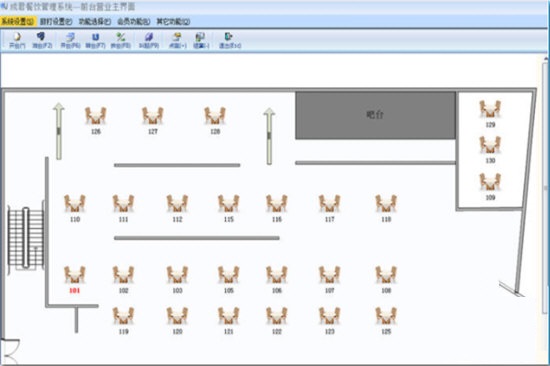This screenshot has width=550, height=366.
Task: Select table 115 in the middle row
Action: pos(228,208)
